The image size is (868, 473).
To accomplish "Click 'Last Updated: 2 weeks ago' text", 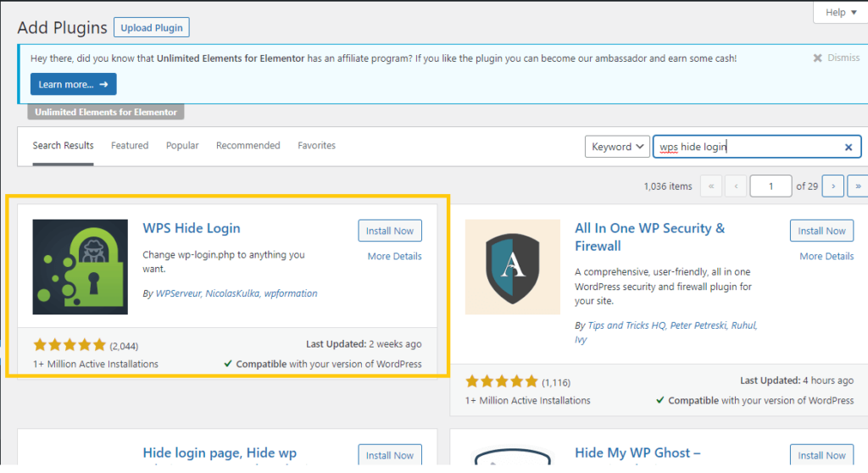I will pyautogui.click(x=364, y=344).
